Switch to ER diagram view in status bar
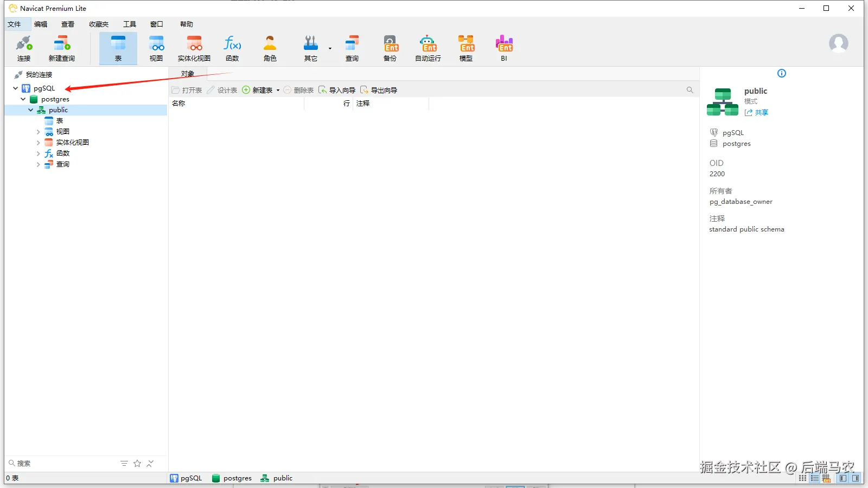Screen dimensions: 868x488 826,478
